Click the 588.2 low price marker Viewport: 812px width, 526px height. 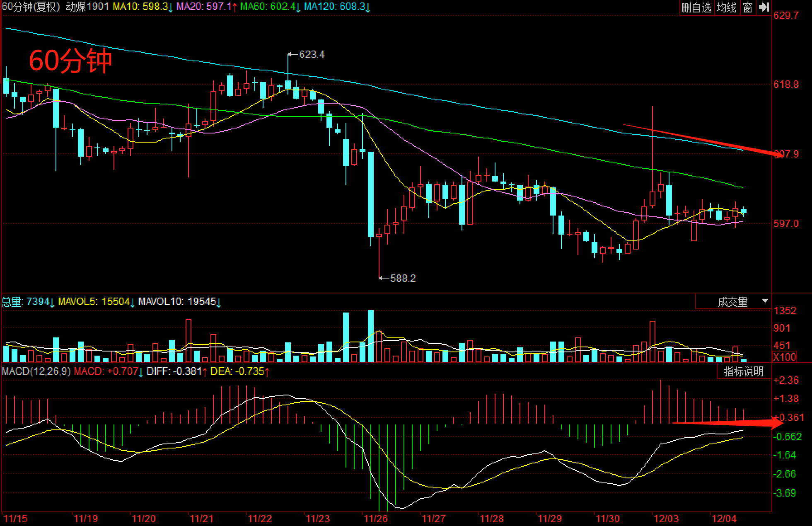point(403,278)
